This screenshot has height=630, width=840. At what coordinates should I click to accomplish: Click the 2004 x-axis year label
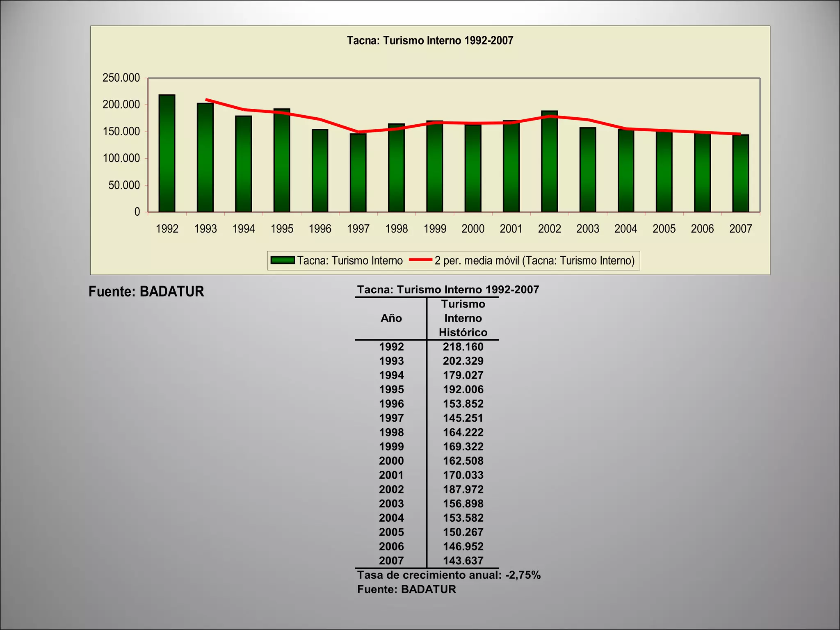point(625,229)
